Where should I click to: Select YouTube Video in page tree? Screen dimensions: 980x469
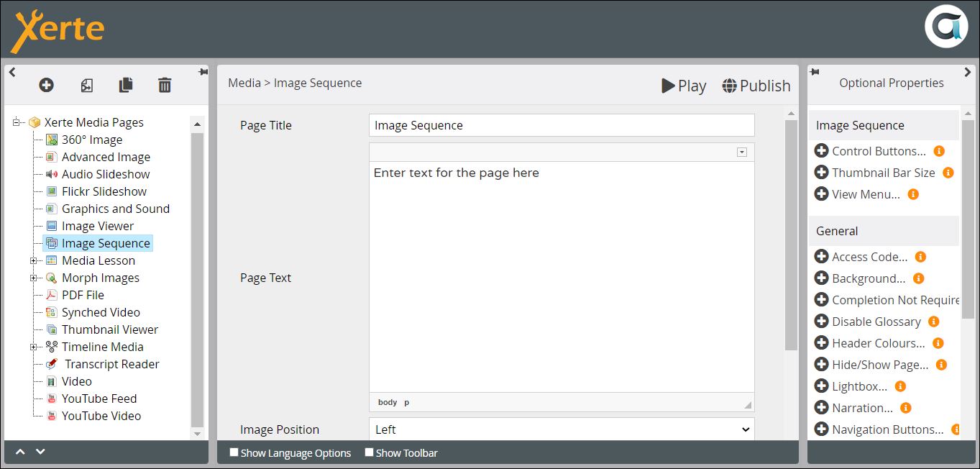pyautogui.click(x=101, y=416)
